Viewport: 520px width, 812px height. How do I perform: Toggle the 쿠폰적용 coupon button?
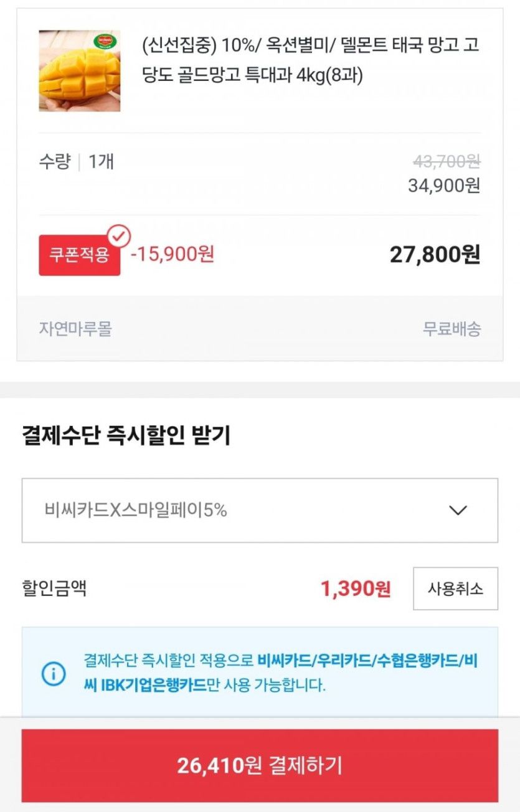[x=79, y=255]
